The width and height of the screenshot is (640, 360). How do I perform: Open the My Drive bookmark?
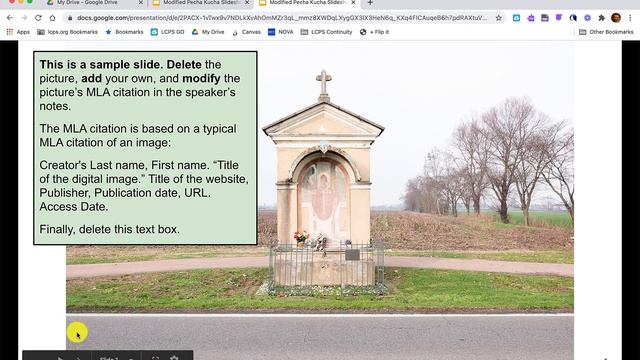coord(208,32)
